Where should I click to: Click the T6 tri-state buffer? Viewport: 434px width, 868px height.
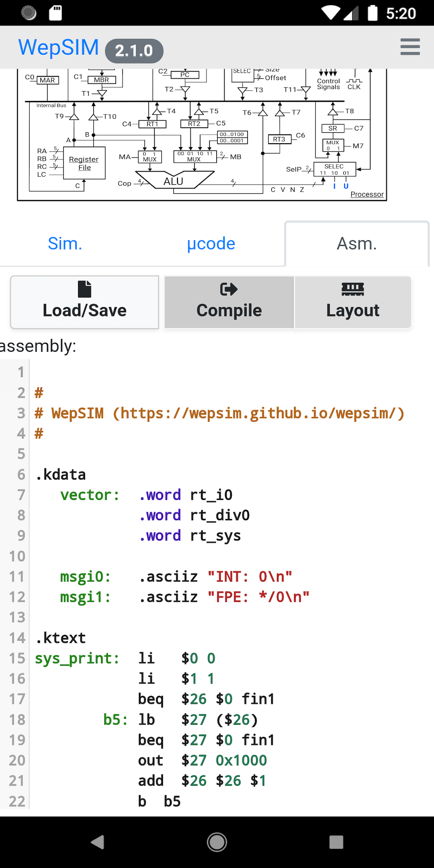263,113
